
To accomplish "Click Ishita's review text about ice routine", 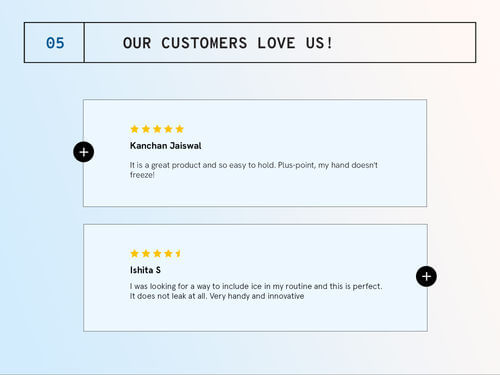I will 256,291.
